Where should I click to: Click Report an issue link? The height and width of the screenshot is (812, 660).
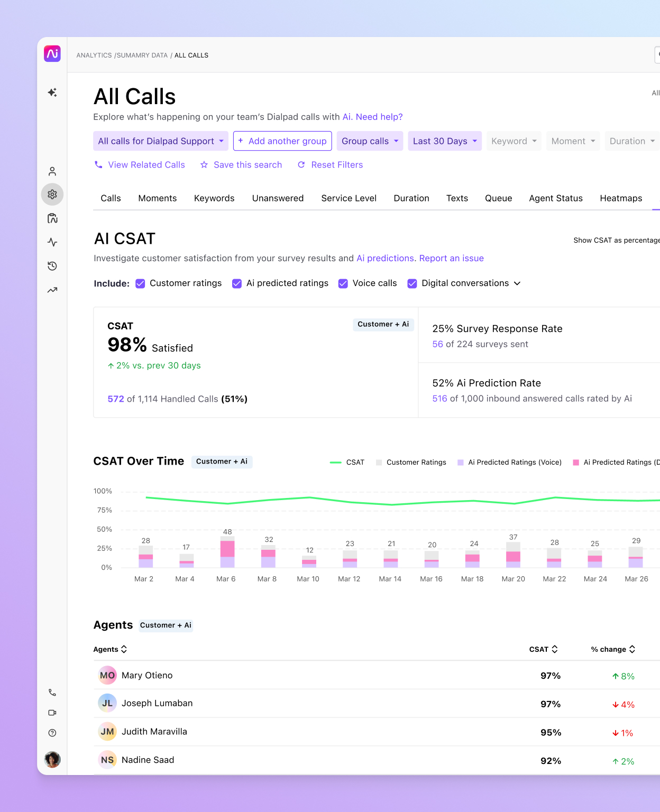click(x=452, y=258)
